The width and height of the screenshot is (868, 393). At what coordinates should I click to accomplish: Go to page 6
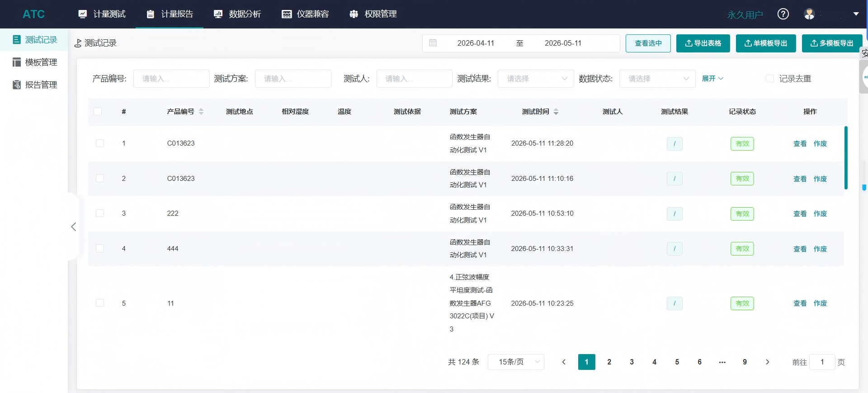(699, 362)
